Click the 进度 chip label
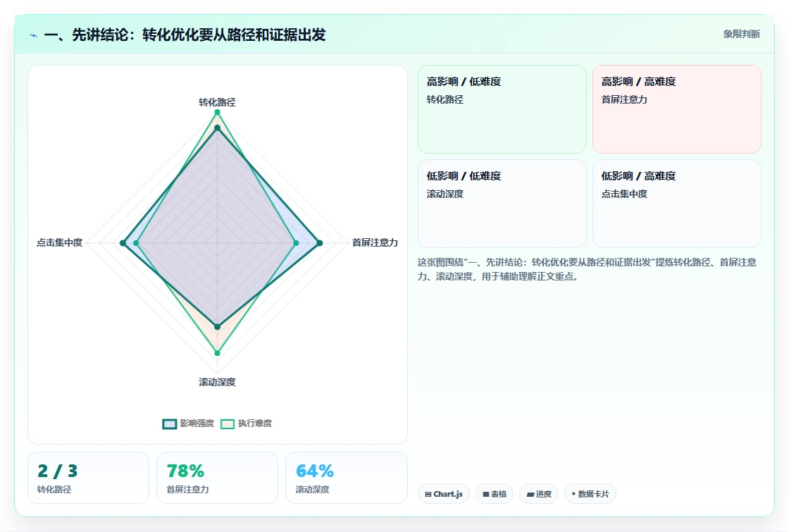Viewport: 789px width, 532px height. point(543,494)
